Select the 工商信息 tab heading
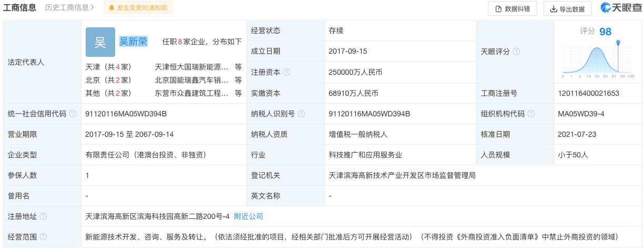The height and width of the screenshot is (250, 644). [20, 8]
